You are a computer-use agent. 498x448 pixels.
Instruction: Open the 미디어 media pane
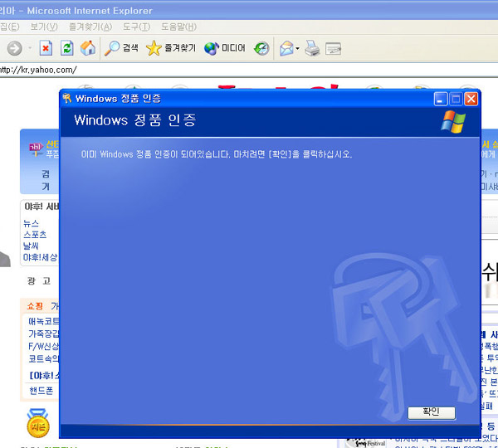click(225, 48)
